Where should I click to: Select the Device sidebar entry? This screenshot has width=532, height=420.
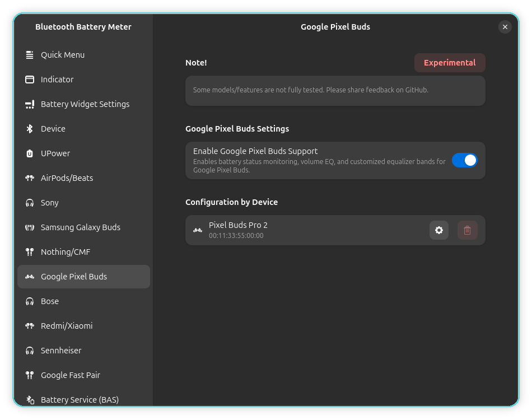pos(83,129)
